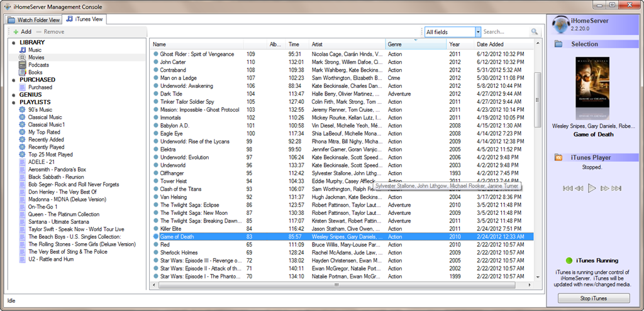Collapse the PLAYLISTS tree section
Viewport: 644px width, 311px height.
14,102
